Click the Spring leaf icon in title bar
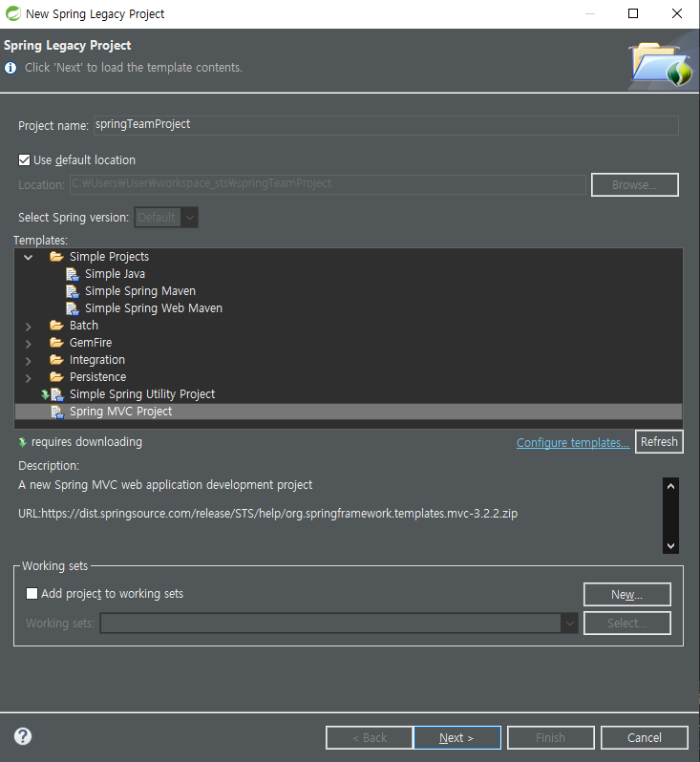 12,13
